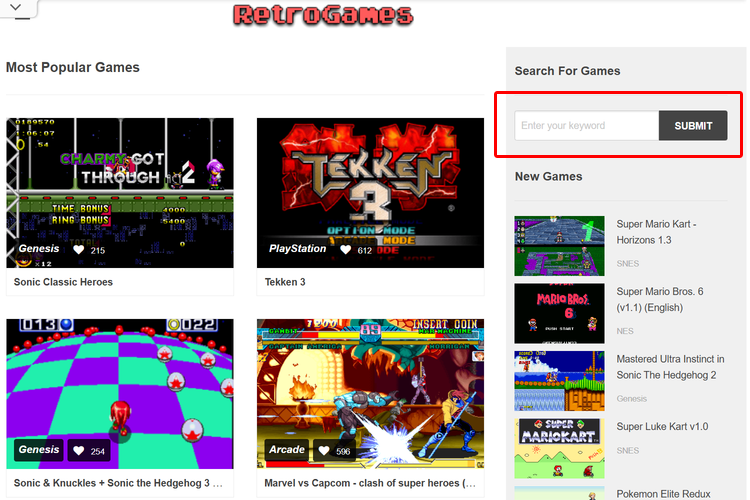750x500 pixels.
Task: Select Genesis tag on Sonic & Knuckles card
Action: pos(39,450)
